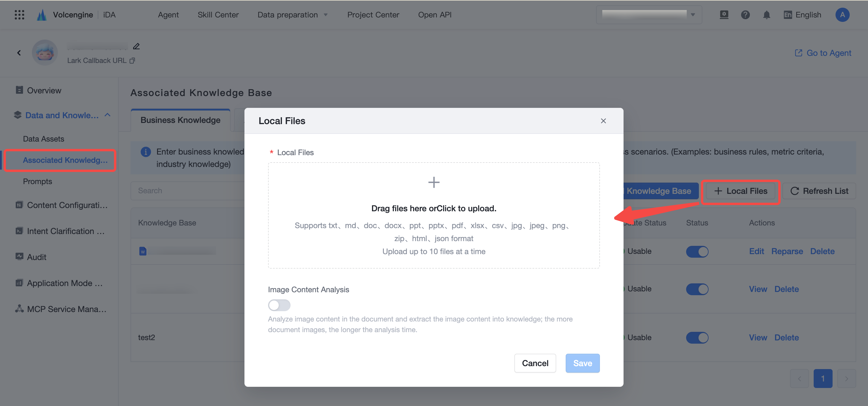Click Save in dialog

[583, 363]
